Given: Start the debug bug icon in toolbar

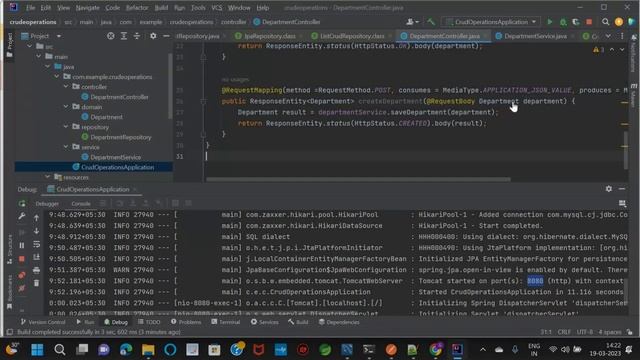Looking at the screenshot, I should point(563,22).
